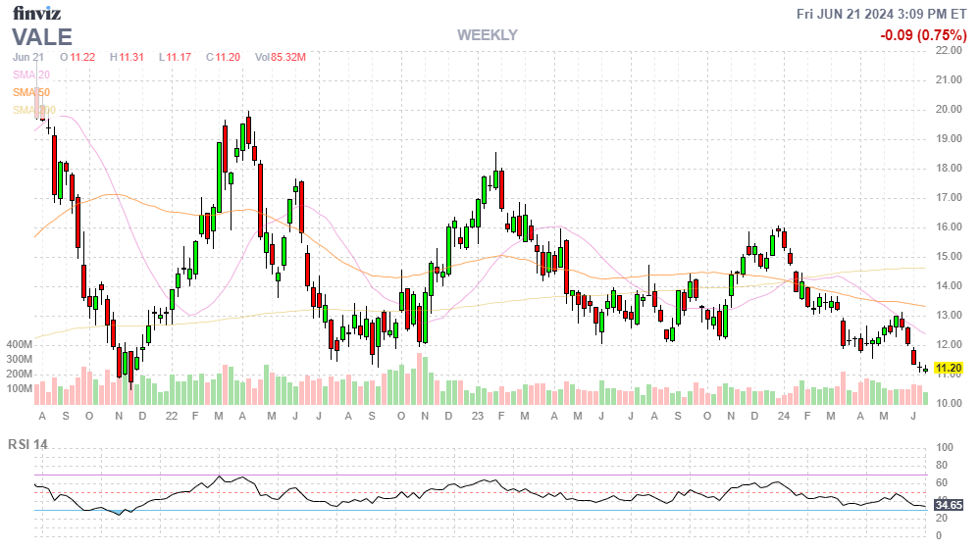The height and width of the screenshot is (551, 980).
Task: Click the SMA 20 legend label
Action: tap(31, 75)
